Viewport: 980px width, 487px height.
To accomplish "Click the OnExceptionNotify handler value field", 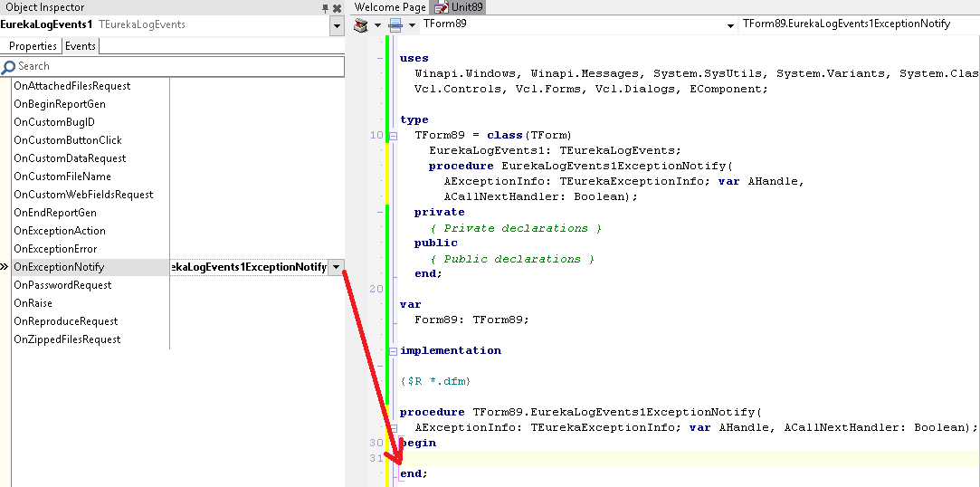I will pyautogui.click(x=249, y=268).
